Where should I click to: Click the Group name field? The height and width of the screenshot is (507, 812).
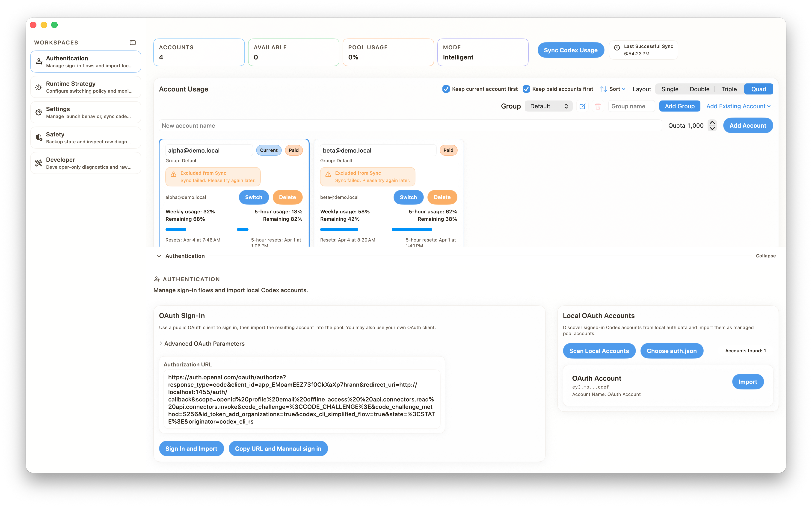[631, 106]
